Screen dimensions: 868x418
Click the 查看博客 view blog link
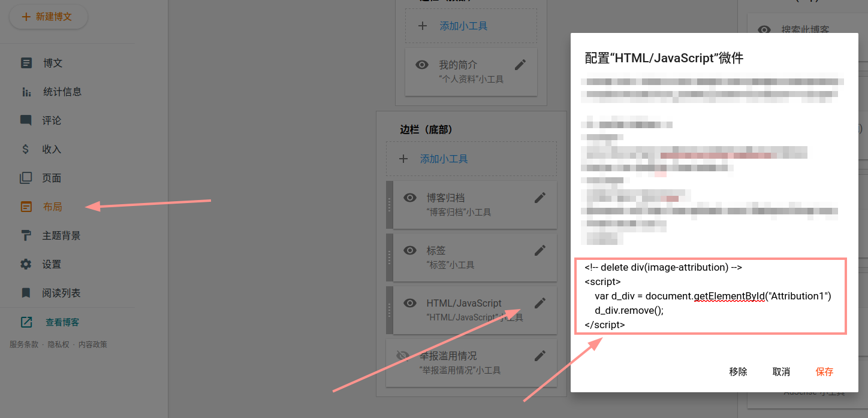coord(62,322)
